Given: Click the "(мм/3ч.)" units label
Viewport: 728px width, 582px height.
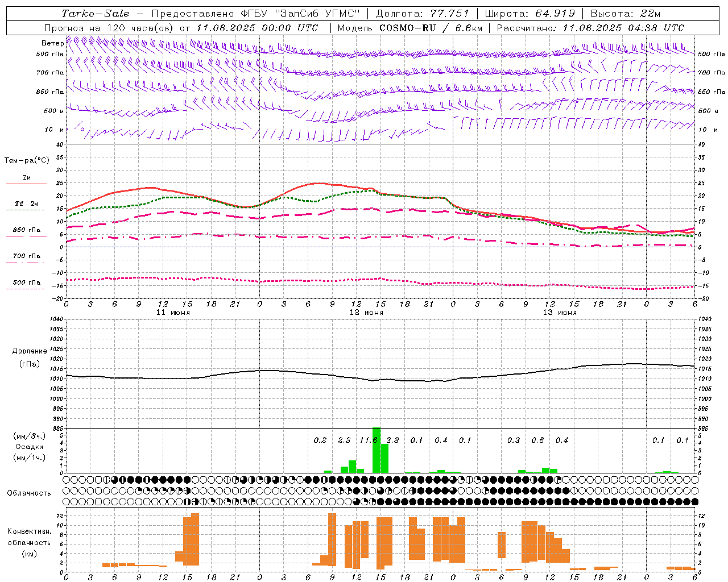Looking at the screenshot, I should click(30, 436).
